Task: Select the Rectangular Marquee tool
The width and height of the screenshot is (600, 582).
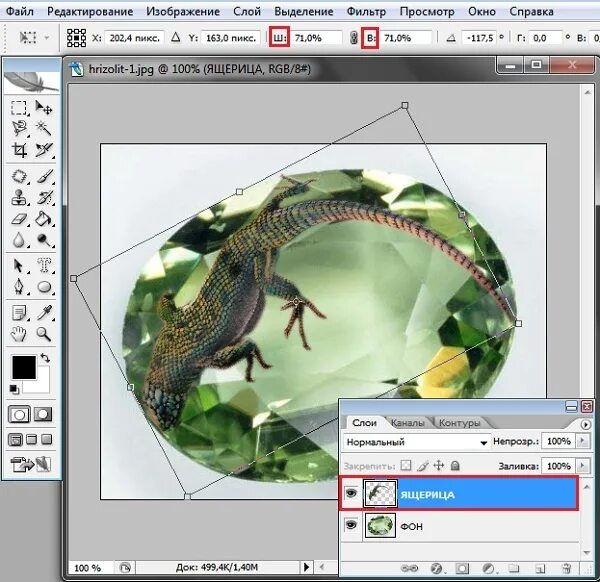Action: point(18,108)
